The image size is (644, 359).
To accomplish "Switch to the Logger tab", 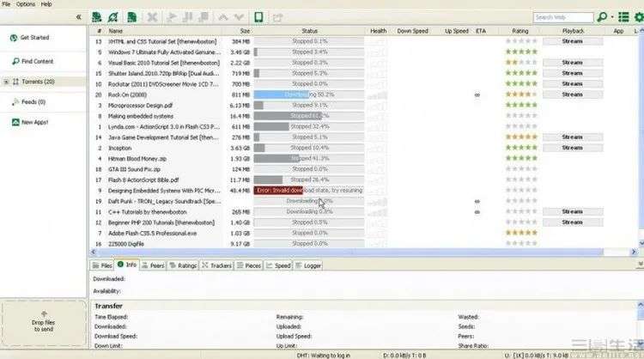I will pos(308,265).
